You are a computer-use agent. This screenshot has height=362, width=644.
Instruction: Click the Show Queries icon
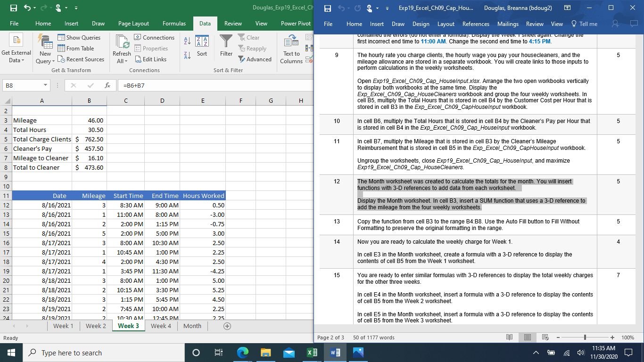(61, 37)
